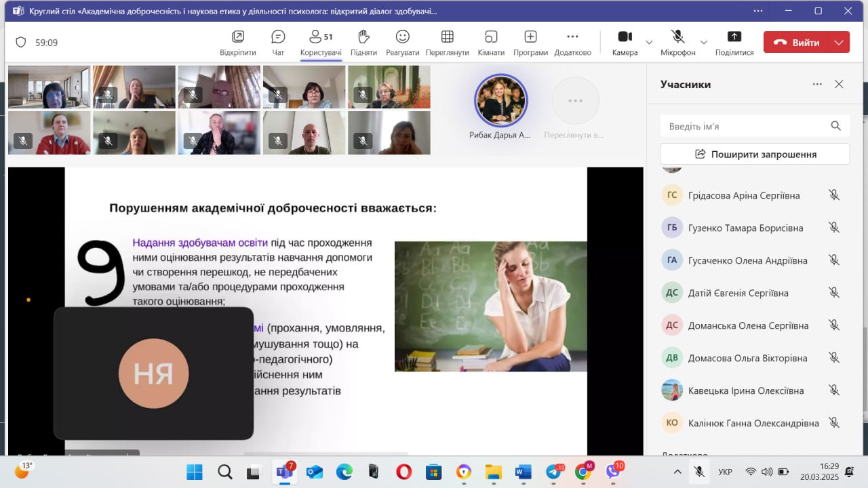Open the More (Додатково) toolbar menu
Image resolution: width=868 pixels, height=488 pixels.
[x=572, y=37]
